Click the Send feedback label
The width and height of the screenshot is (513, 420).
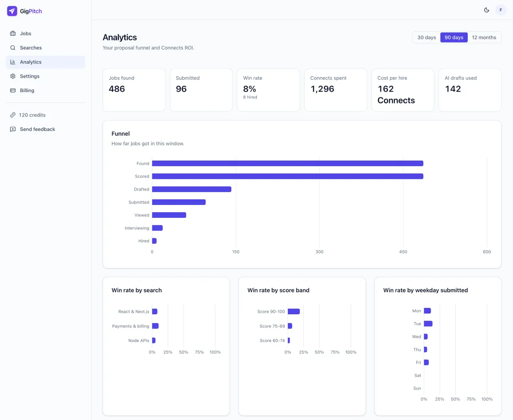click(x=38, y=129)
